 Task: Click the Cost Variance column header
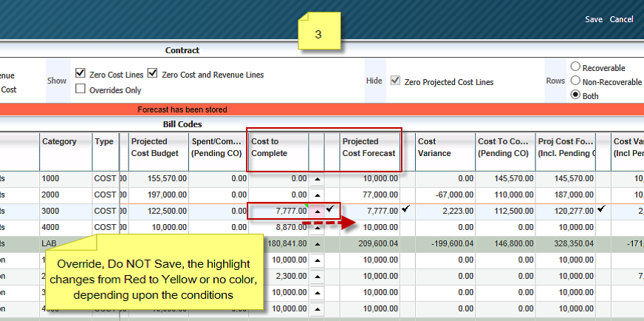(445, 152)
